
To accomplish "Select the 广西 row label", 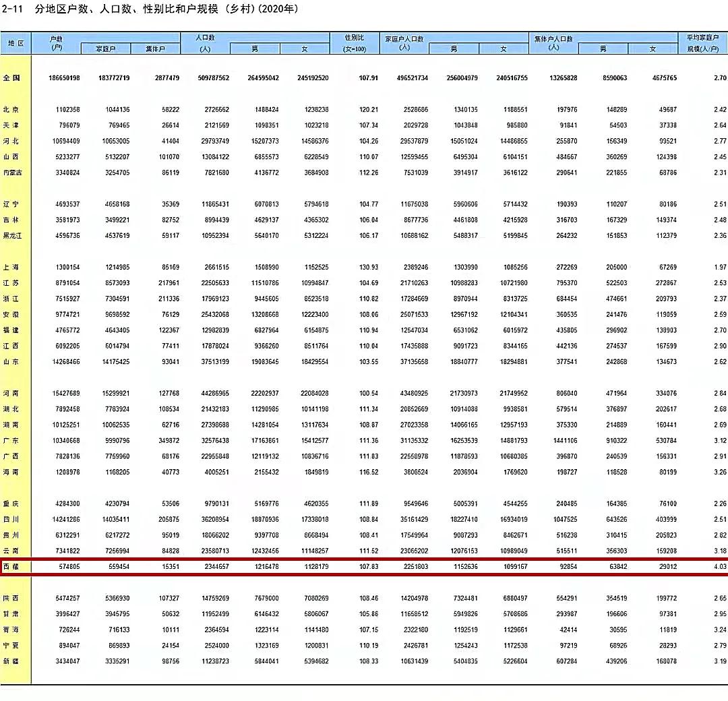I will click(x=11, y=457).
